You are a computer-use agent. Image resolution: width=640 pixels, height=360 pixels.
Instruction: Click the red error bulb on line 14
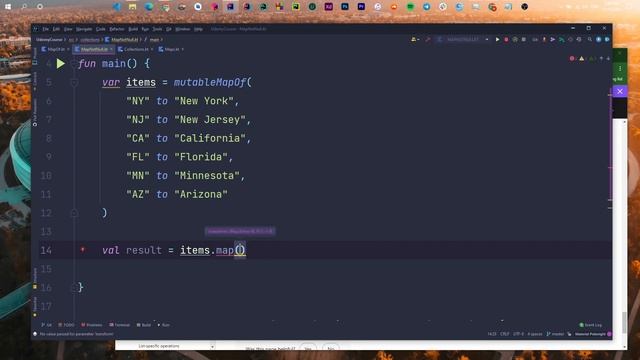[82, 250]
